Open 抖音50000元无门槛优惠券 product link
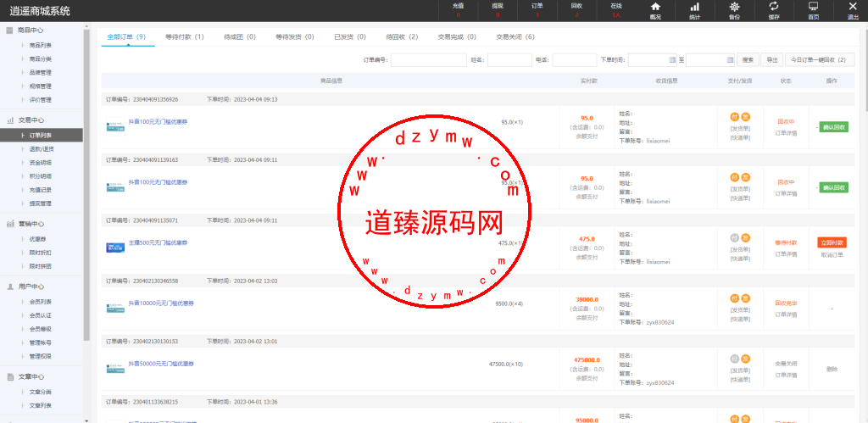Image resolution: width=868 pixels, height=423 pixels. click(x=161, y=364)
